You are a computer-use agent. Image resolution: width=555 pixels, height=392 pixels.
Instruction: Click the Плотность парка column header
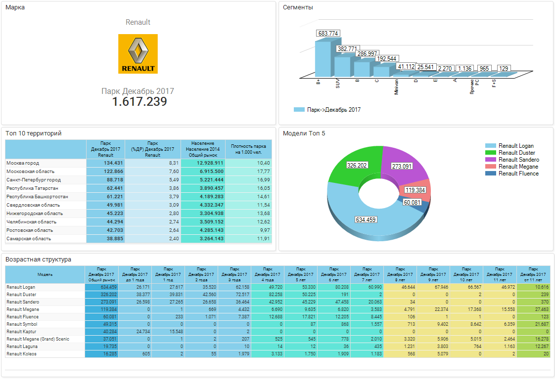[x=248, y=149]
